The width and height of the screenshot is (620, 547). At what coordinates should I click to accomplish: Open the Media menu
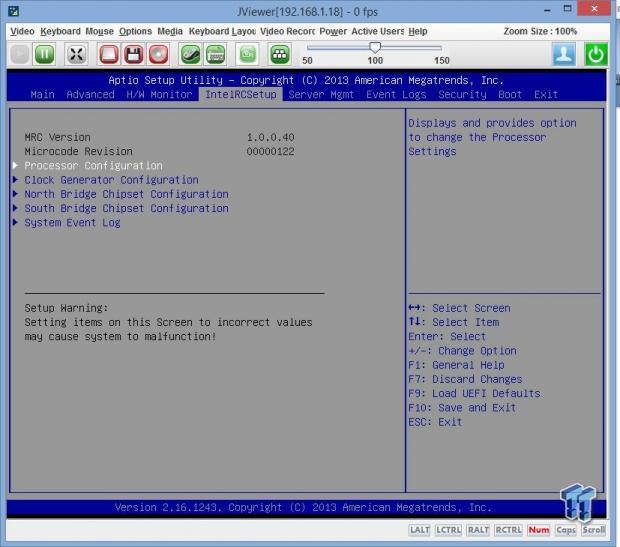click(170, 31)
